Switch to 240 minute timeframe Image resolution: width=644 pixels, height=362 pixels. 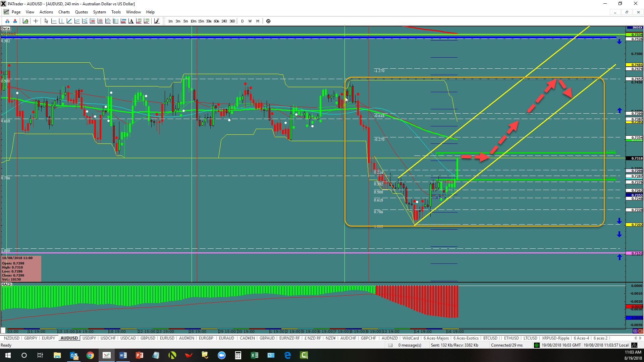pos(224,21)
